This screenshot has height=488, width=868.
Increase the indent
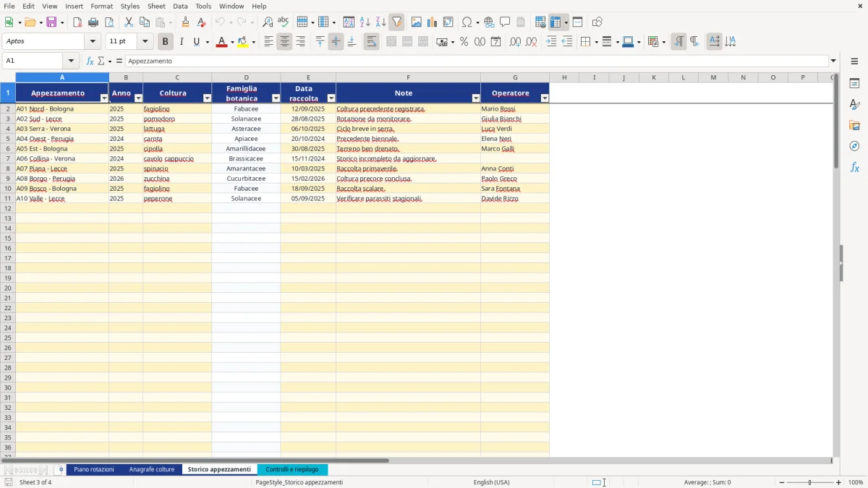pos(551,42)
